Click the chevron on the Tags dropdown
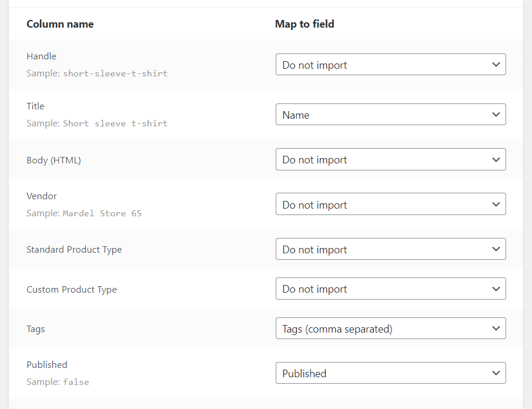Image resolution: width=532 pixels, height=409 pixels. (x=496, y=328)
